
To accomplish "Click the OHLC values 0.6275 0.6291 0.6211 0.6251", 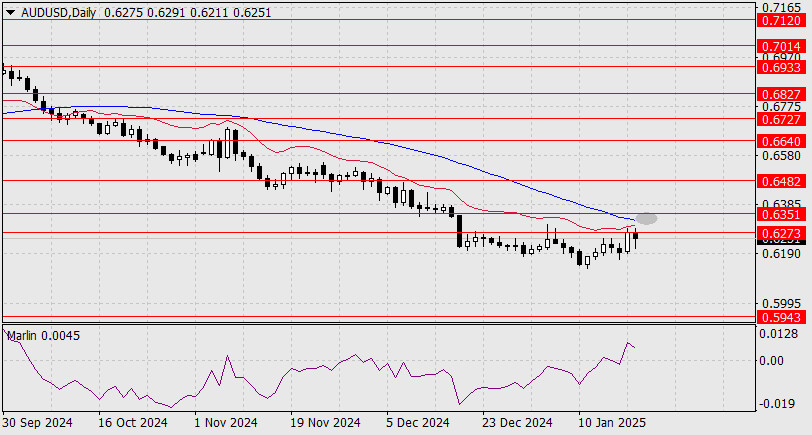I will 187,13.
